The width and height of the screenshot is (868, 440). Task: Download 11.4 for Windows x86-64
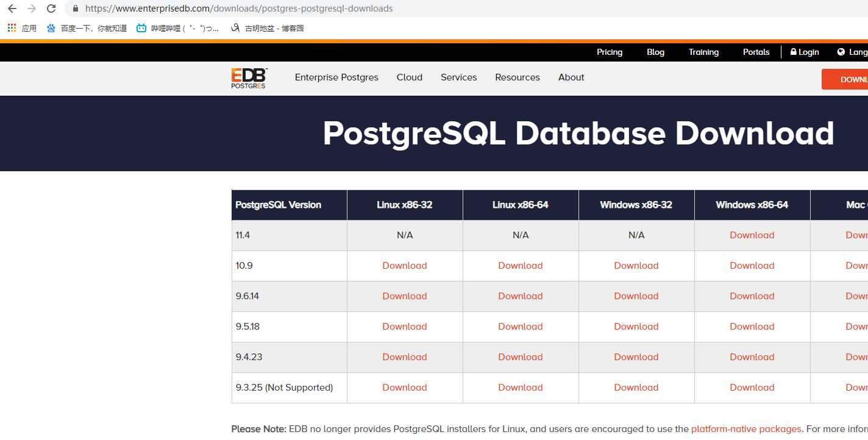pyautogui.click(x=752, y=235)
